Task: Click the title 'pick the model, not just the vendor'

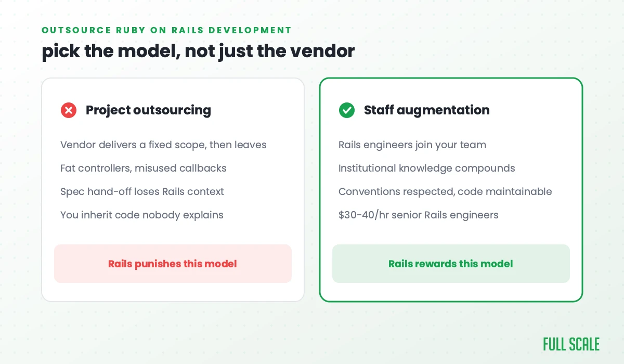Action: pos(198,51)
